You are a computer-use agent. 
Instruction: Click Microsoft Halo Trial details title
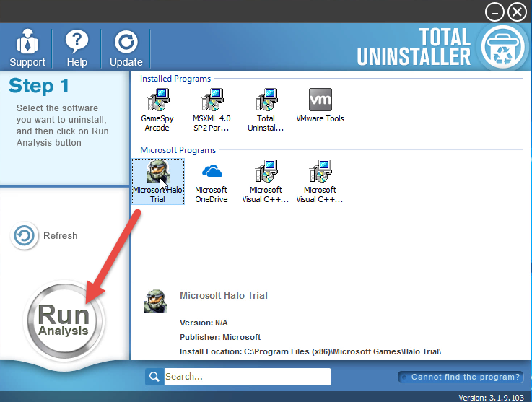[x=224, y=295]
